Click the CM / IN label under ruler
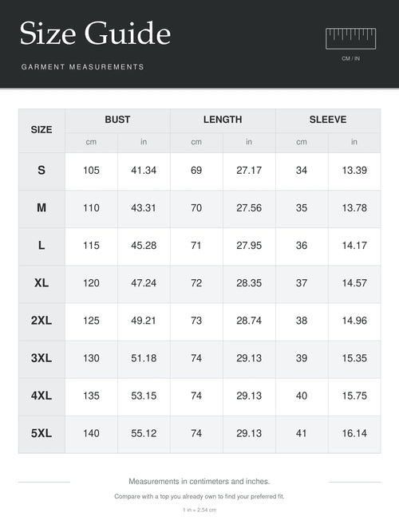Screen dimensions: 399x532 (351, 59)
